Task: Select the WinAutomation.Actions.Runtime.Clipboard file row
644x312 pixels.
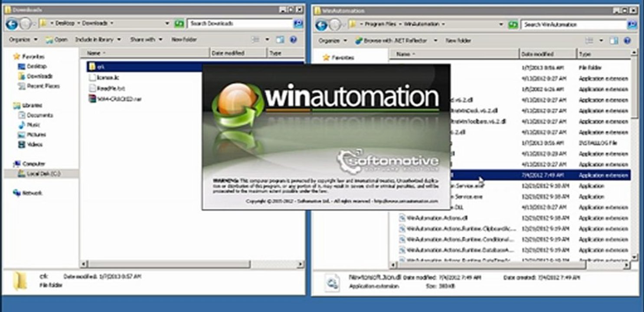Action: (458, 228)
